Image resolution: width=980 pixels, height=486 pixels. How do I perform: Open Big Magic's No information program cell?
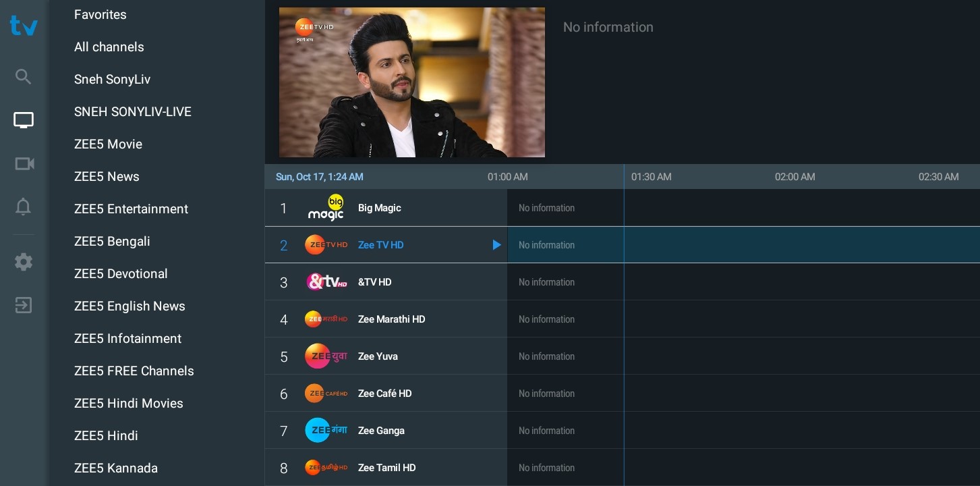click(x=743, y=208)
